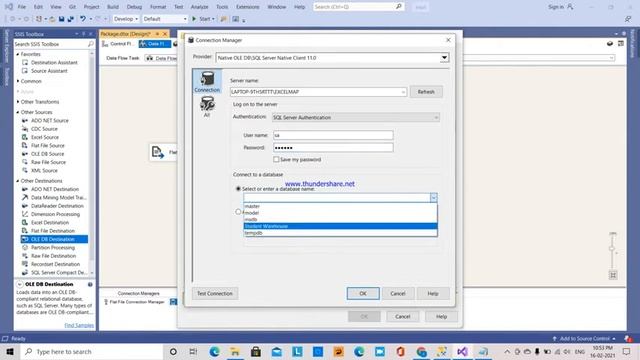Image resolution: width=640 pixels, height=360 pixels.
Task: Expand the Other Transforms toolbox group
Action: pos(18,102)
